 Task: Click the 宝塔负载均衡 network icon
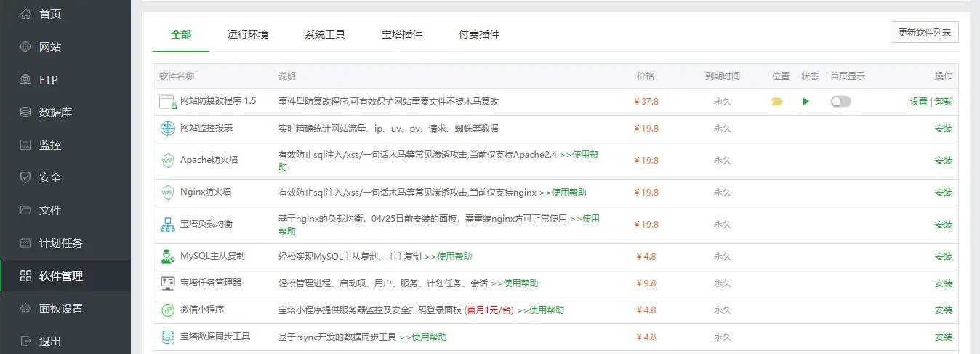tap(168, 225)
